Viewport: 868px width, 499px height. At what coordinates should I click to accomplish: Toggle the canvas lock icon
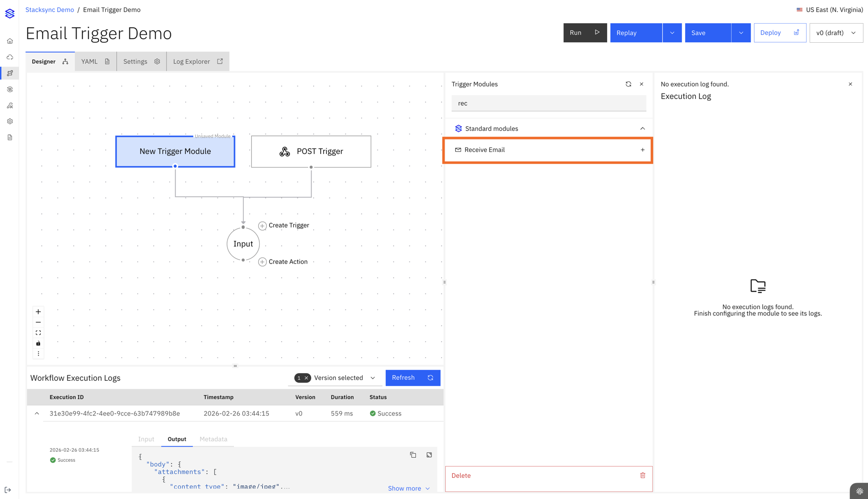pyautogui.click(x=38, y=344)
